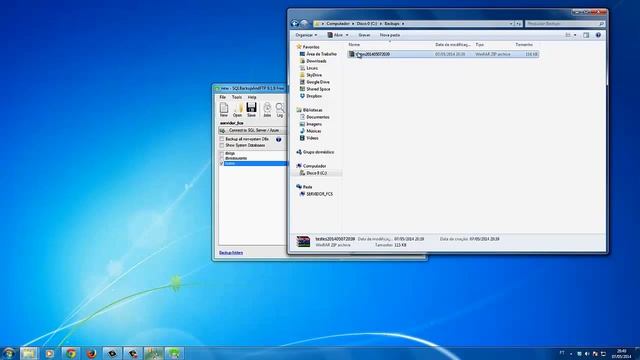640x360 pixels.
Task: Select SERVIDOR_FCS under Rede
Action: [316, 194]
